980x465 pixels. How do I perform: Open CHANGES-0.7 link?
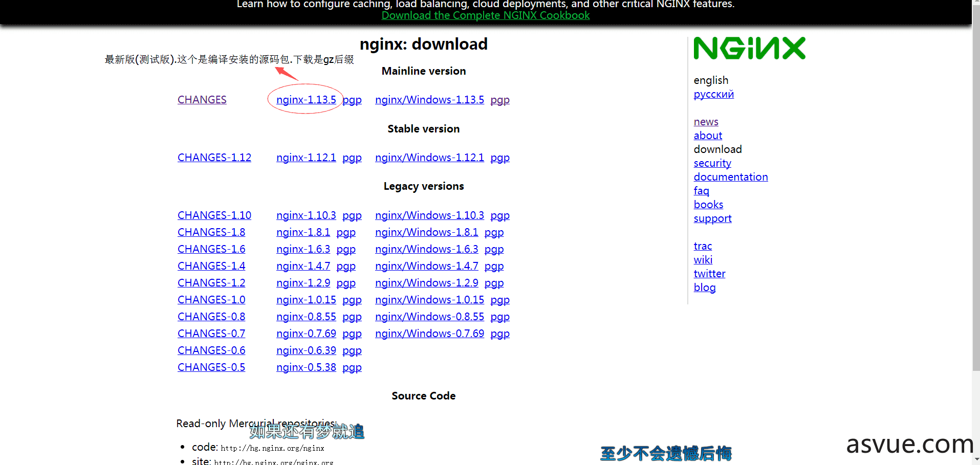click(211, 334)
